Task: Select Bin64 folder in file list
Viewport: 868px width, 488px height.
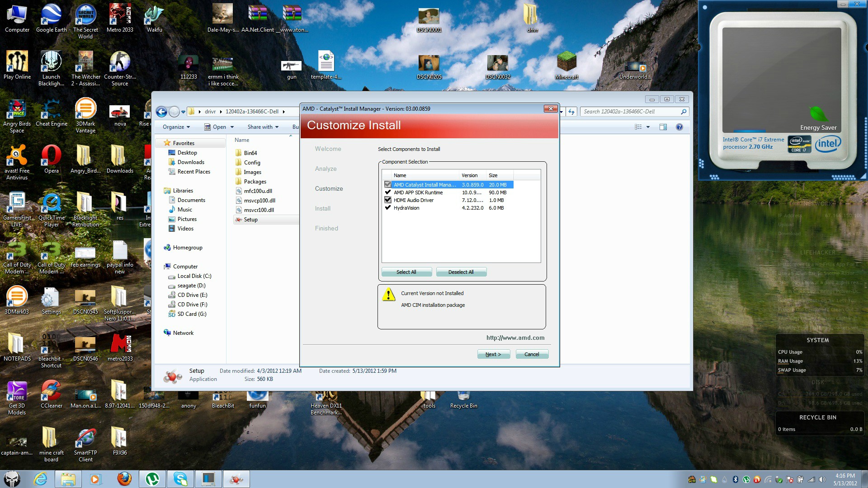Action: [250, 153]
